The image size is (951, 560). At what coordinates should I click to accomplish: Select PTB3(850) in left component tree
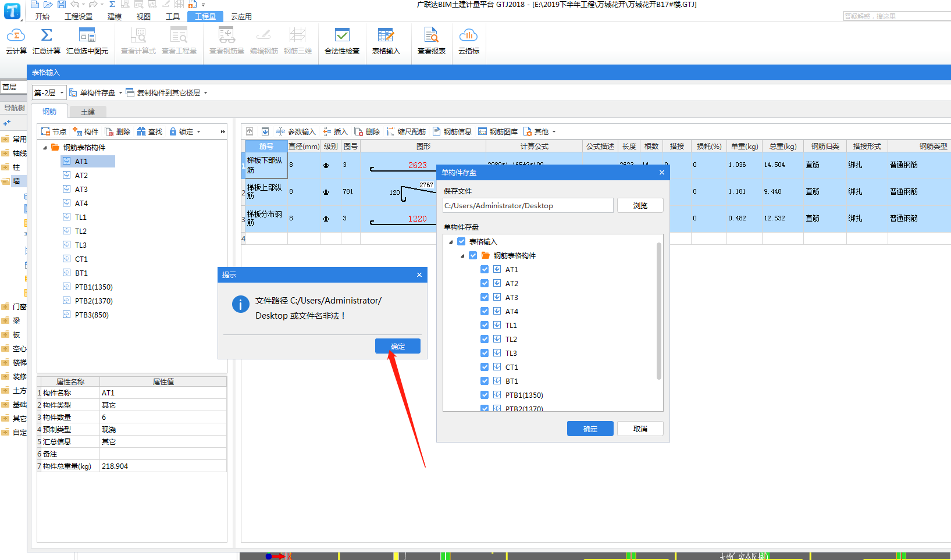click(91, 315)
